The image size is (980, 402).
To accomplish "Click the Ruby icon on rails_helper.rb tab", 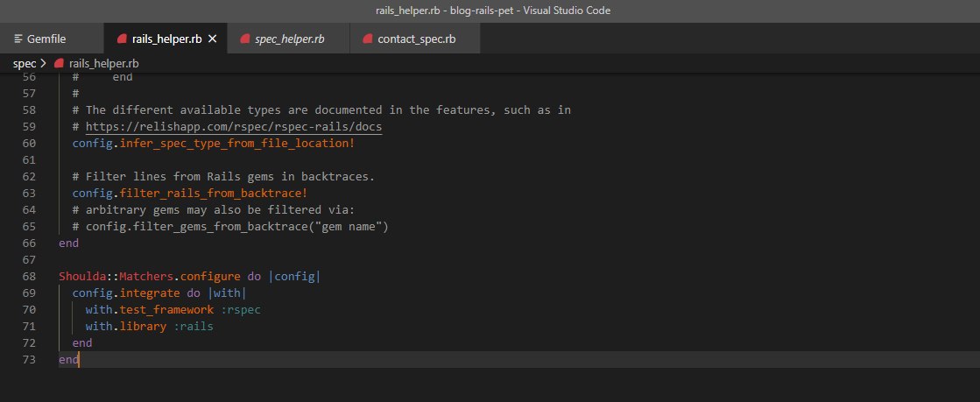I will [x=122, y=39].
